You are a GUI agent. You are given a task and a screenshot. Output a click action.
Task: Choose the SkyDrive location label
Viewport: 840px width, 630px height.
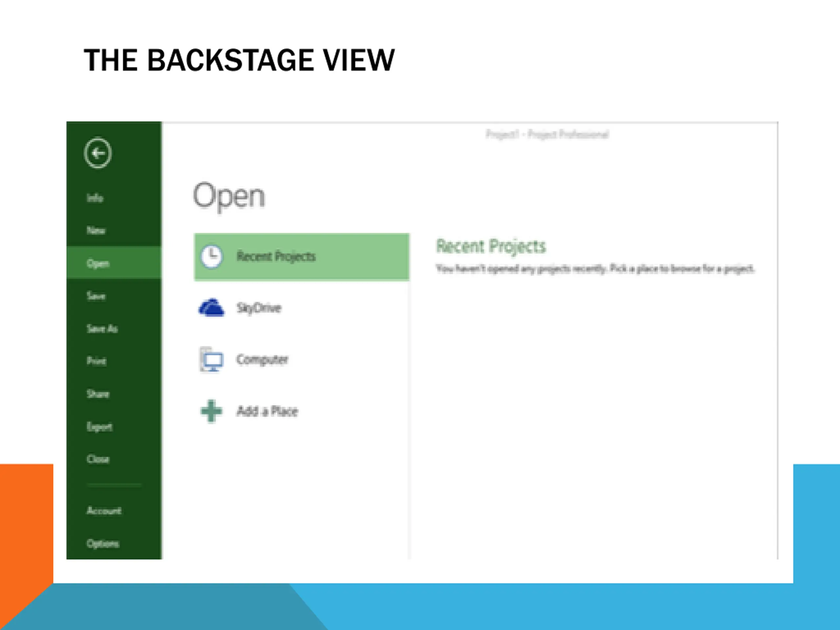259,307
